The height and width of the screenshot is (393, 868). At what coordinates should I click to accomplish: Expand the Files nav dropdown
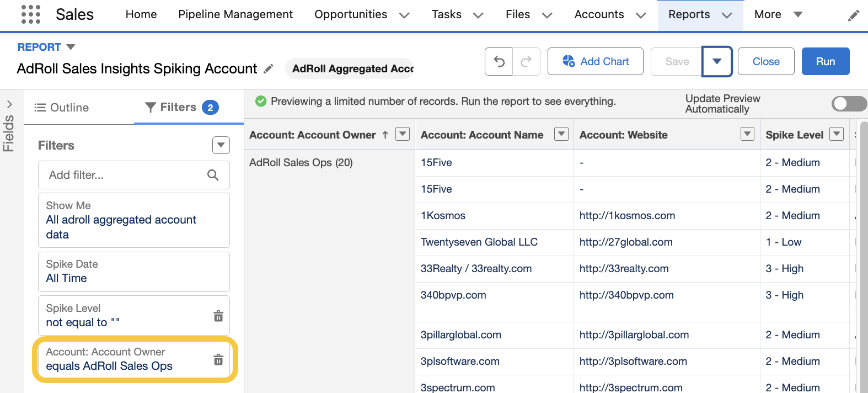(547, 15)
